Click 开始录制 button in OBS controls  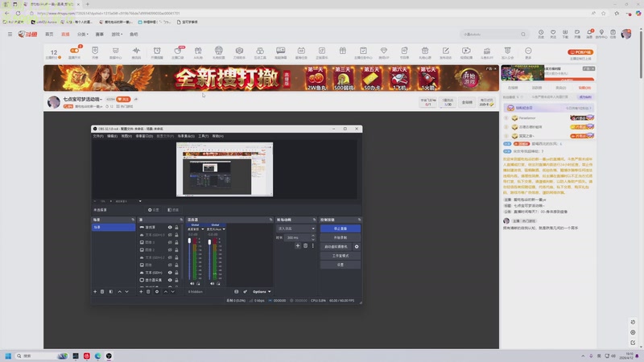click(x=340, y=237)
